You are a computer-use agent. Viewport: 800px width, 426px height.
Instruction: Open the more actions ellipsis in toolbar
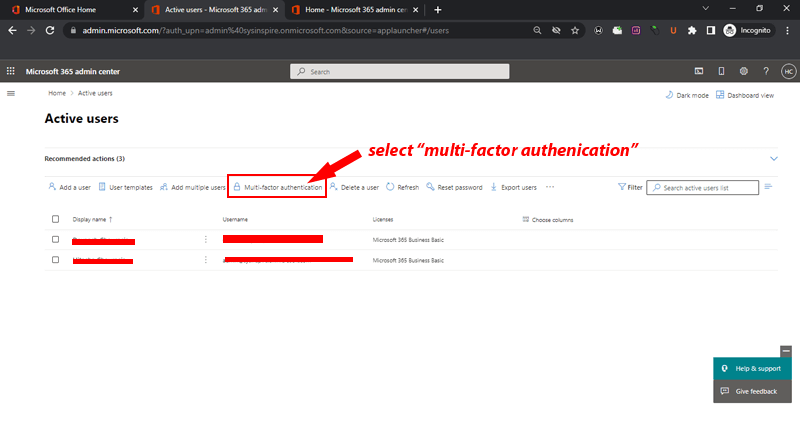click(x=550, y=187)
